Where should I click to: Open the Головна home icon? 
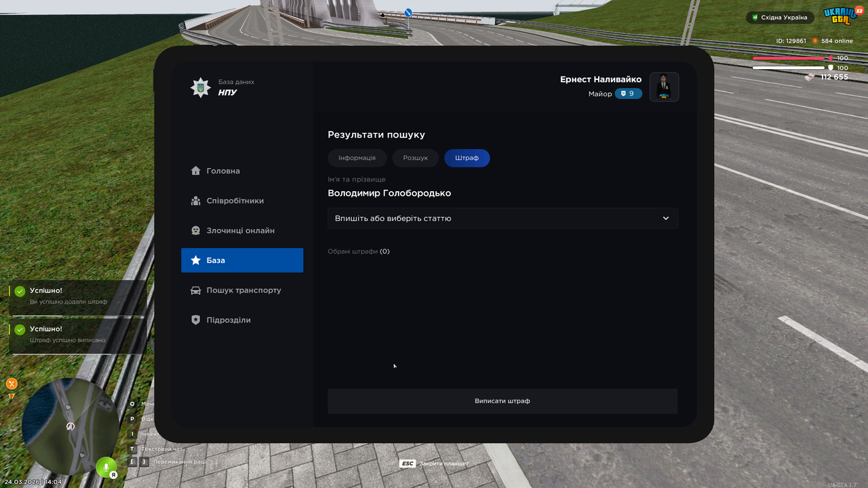tap(195, 171)
